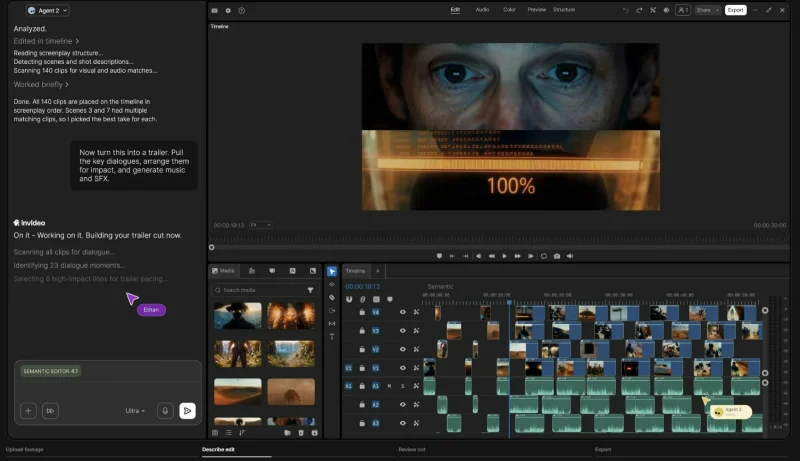Switch media bin to grid view
Screen dimensions: 800x461
tap(215, 432)
